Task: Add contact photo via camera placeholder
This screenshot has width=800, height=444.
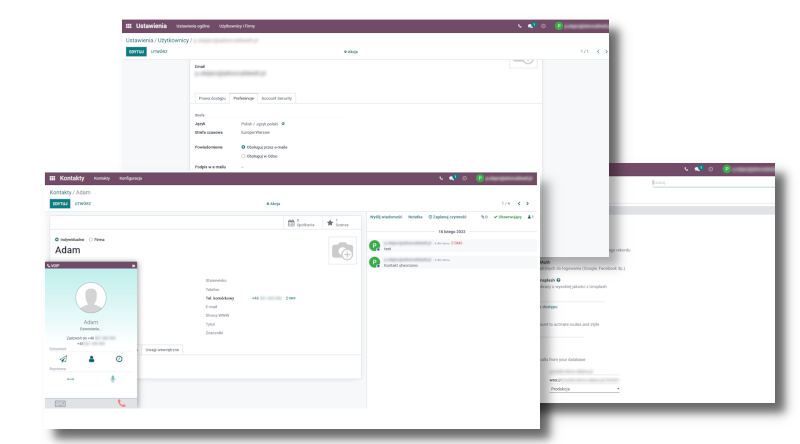Action: point(342,251)
